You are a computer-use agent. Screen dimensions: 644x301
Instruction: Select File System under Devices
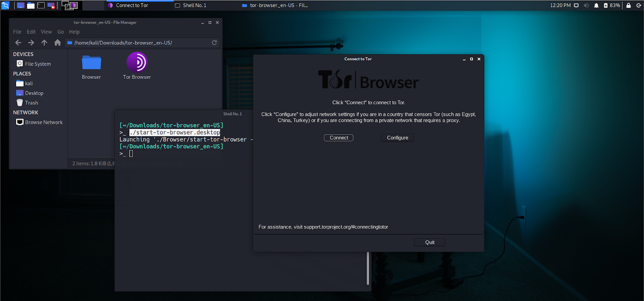(34, 64)
